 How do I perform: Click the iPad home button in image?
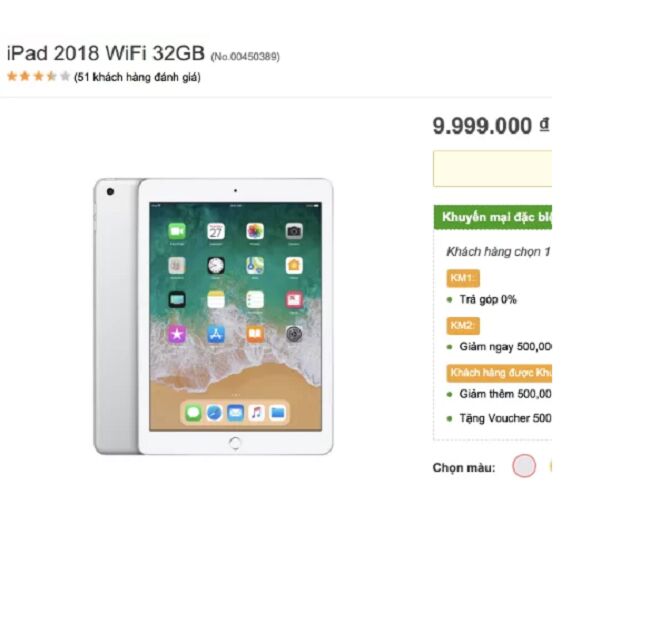pyautogui.click(x=235, y=443)
